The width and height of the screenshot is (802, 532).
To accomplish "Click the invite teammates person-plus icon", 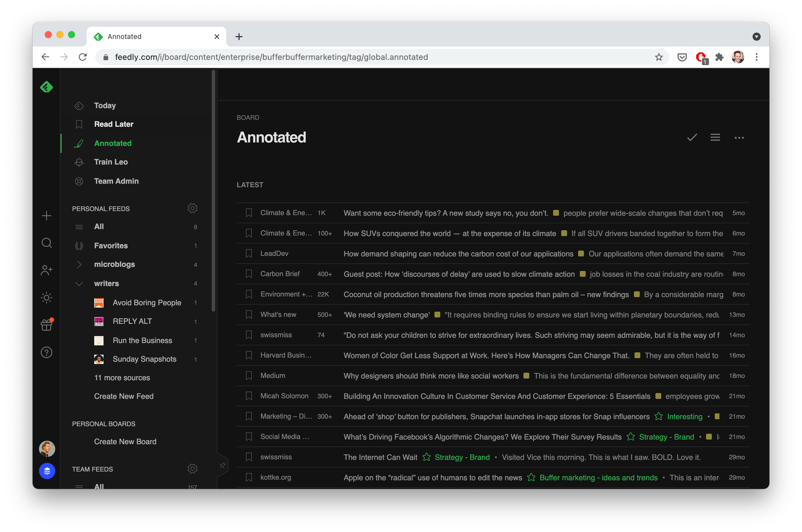I will coord(47,270).
